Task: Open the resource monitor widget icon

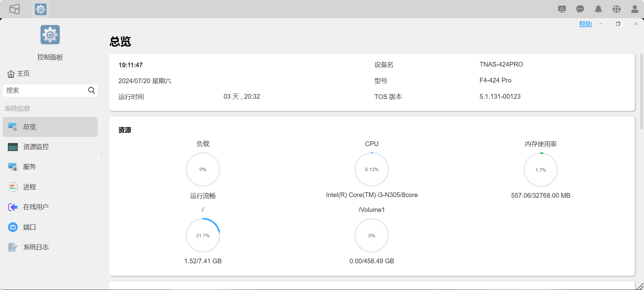Action: coord(562,9)
